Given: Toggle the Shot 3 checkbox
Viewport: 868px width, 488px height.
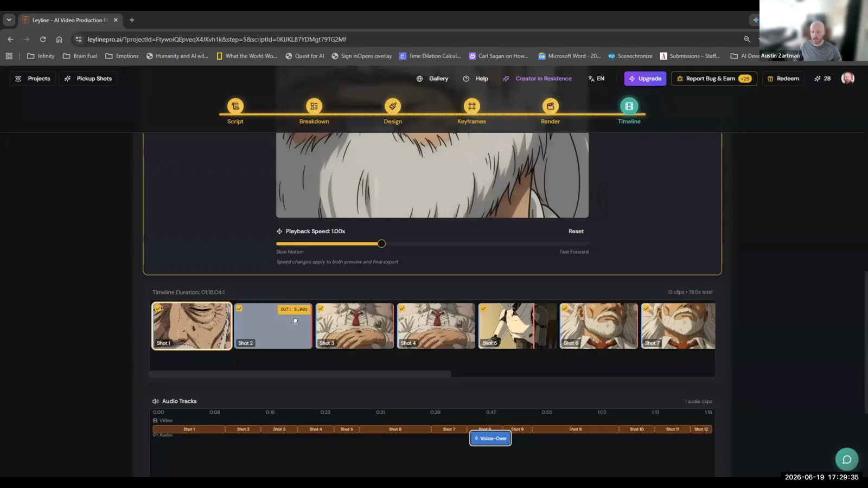Looking at the screenshot, I should [321, 308].
